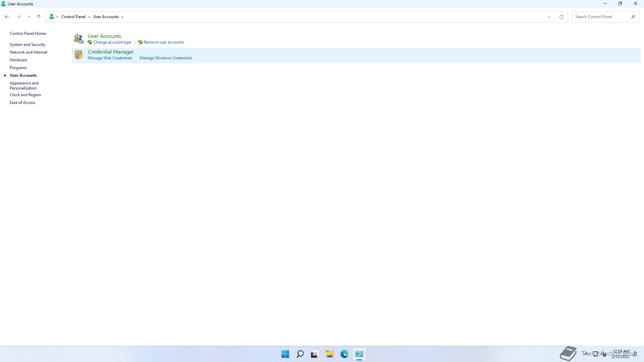The height and width of the screenshot is (362, 644).
Task: Open the User Accounts heading link
Action: [104, 36]
